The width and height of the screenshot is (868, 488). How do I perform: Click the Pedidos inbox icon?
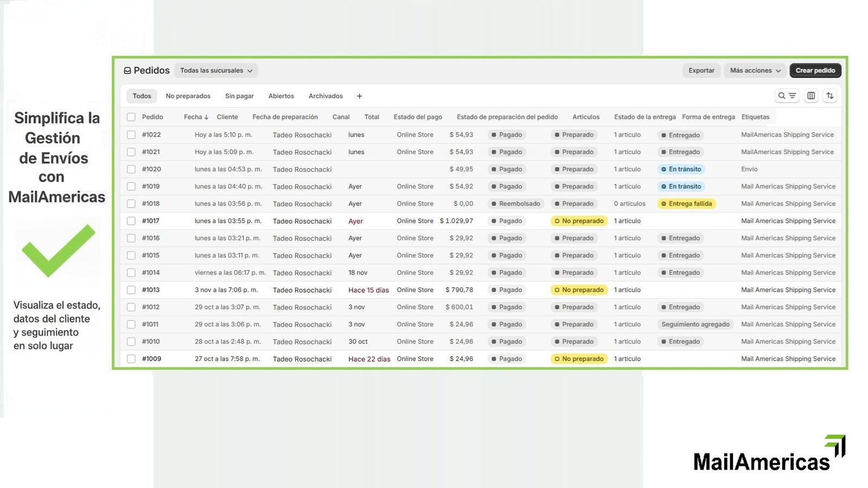pyautogui.click(x=127, y=70)
